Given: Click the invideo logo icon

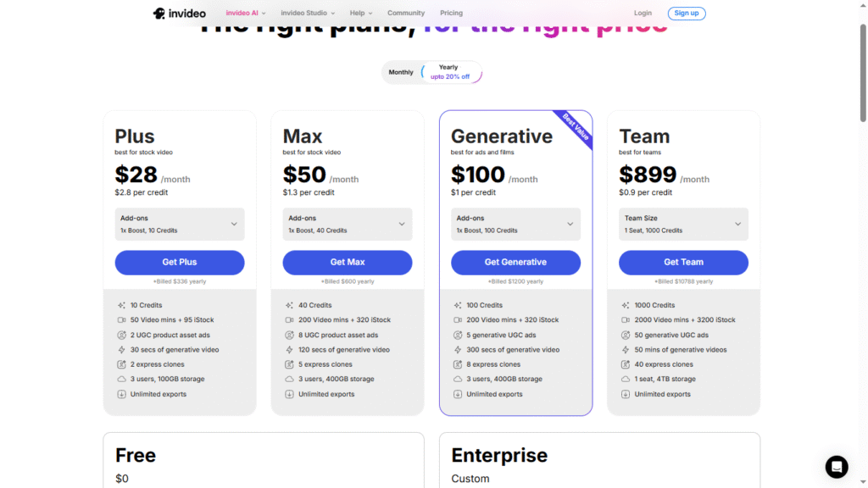Looking at the screenshot, I should 159,14.
